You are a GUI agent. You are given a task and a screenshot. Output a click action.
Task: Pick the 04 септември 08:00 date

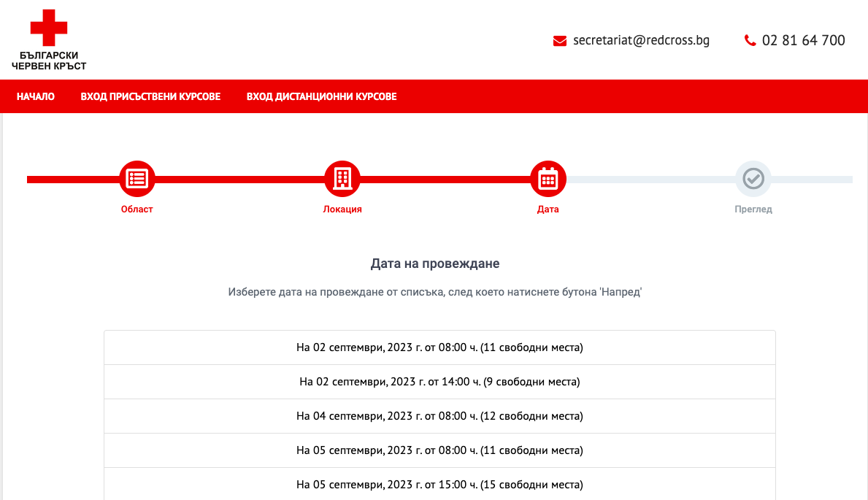coord(439,416)
